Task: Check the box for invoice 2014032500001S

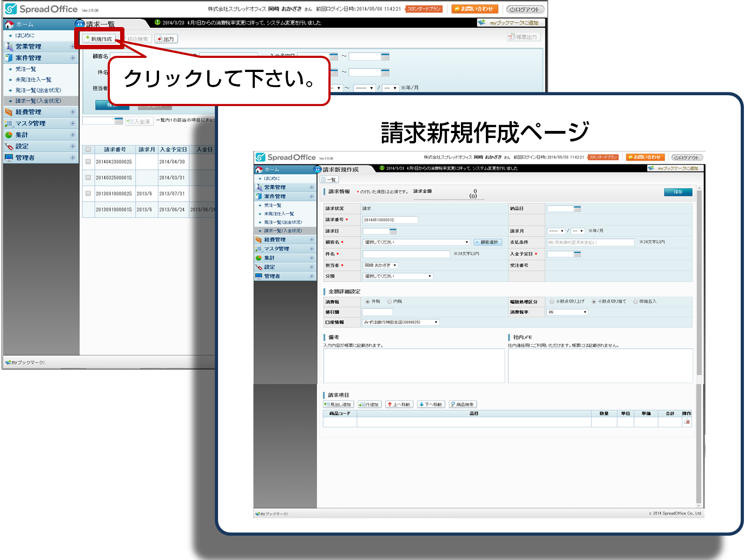Action: (x=88, y=177)
